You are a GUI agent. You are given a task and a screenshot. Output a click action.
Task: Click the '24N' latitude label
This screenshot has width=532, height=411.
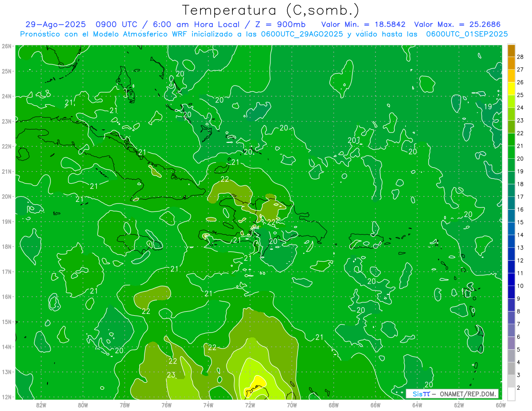[7, 96]
